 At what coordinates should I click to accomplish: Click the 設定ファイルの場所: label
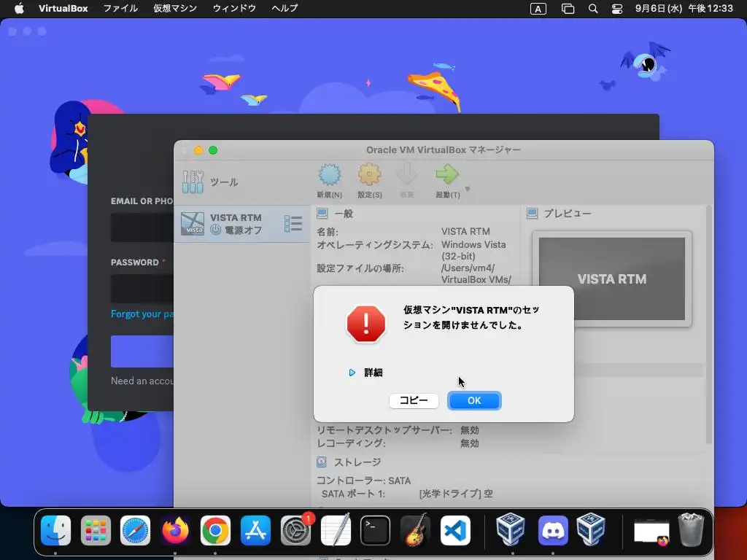[360, 268]
